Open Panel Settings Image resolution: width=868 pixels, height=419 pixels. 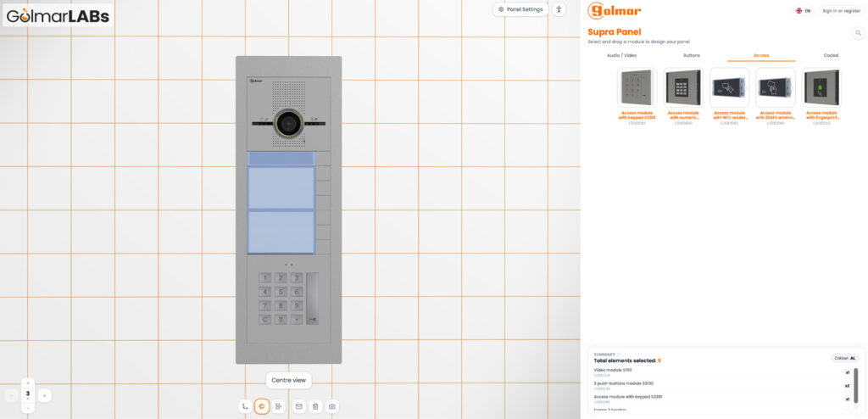[520, 9]
